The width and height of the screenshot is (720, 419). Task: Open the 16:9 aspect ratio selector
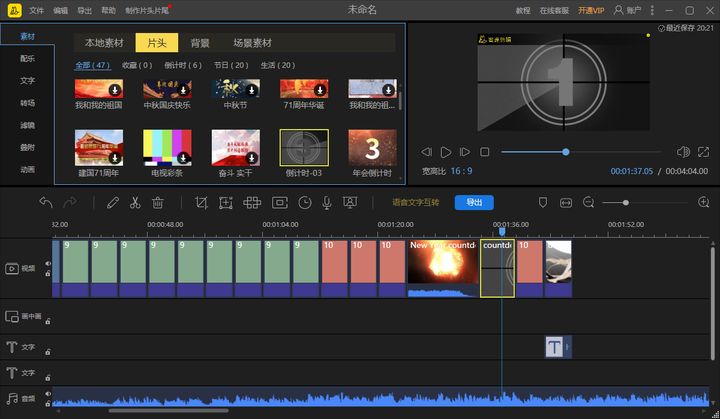pyautogui.click(x=461, y=171)
